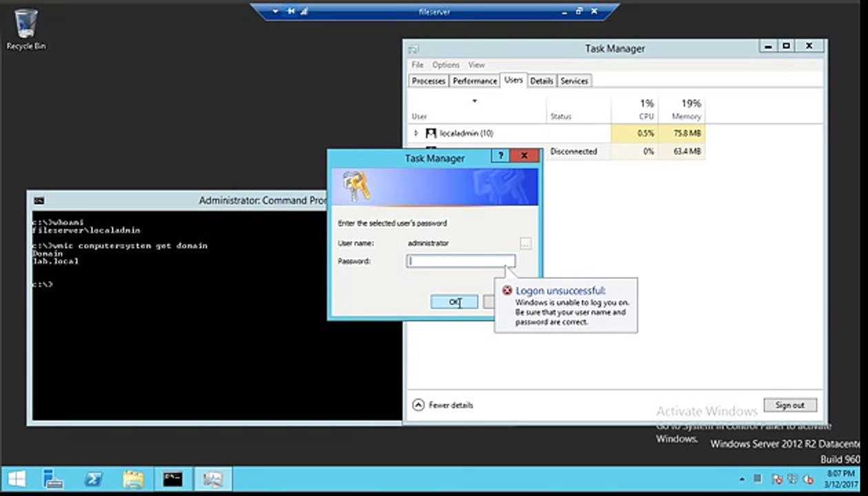Screen dimensions: 868x496
Task: Open the Recycle Bin desktop icon
Action: coord(26,29)
